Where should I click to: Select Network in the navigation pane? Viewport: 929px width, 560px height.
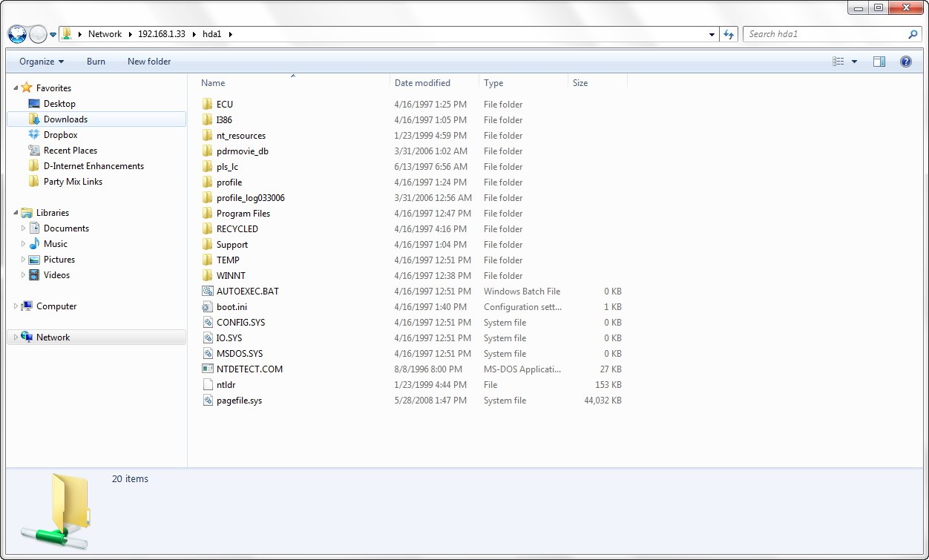(x=53, y=337)
